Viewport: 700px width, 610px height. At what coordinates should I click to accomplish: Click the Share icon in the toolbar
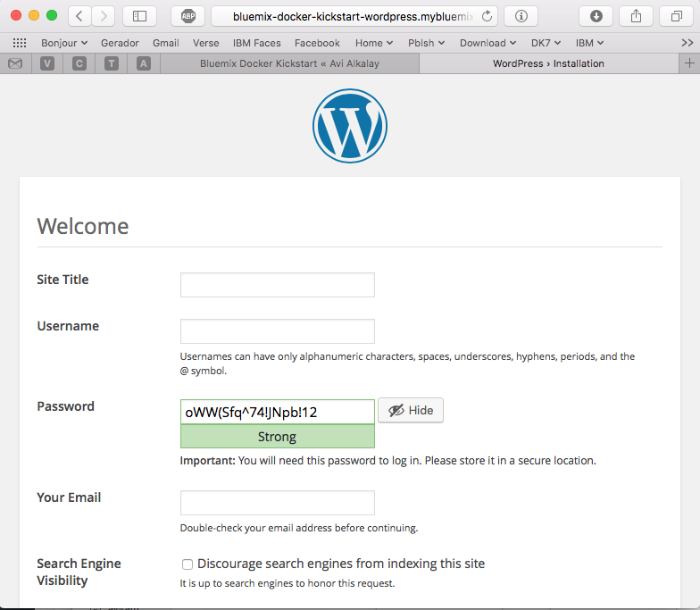pyautogui.click(x=636, y=16)
